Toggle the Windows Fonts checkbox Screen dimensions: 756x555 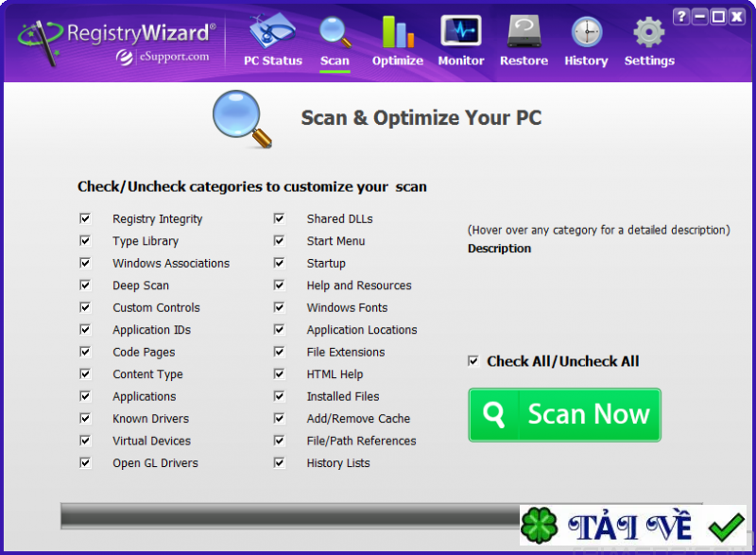tap(279, 307)
